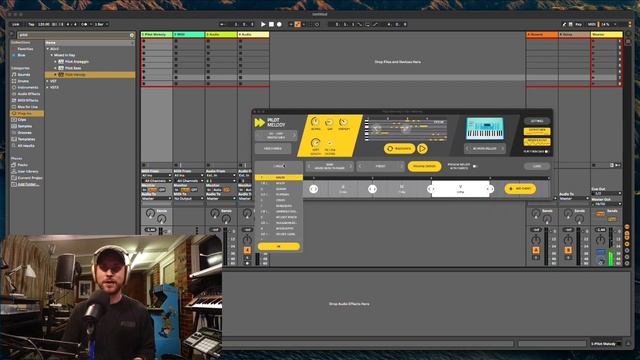Open 'All Channels' dropdown on track 1
Viewport: 640px width, 360px height.
156,180
